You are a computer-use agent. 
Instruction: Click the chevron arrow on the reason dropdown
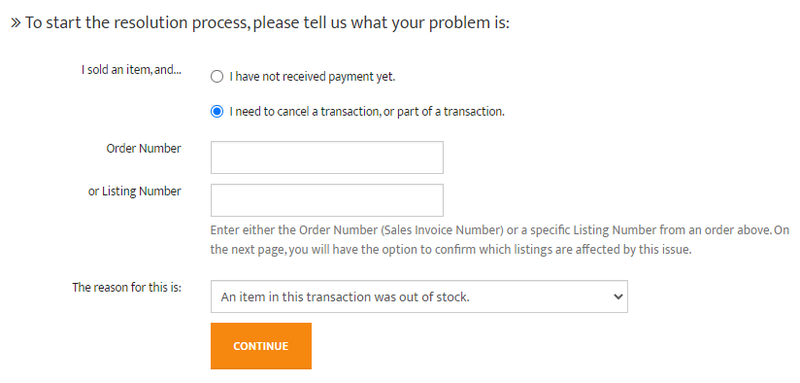pyautogui.click(x=618, y=296)
